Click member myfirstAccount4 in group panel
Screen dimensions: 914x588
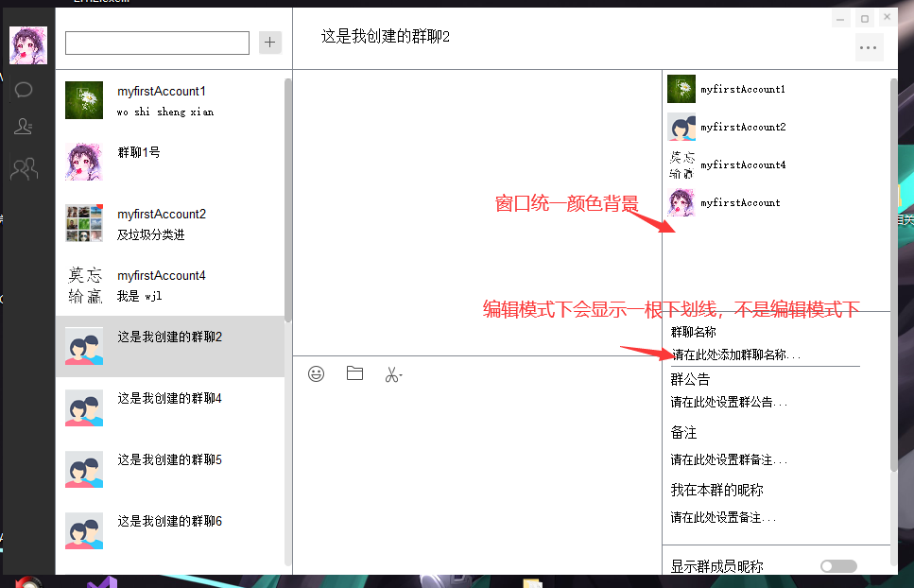(776, 164)
